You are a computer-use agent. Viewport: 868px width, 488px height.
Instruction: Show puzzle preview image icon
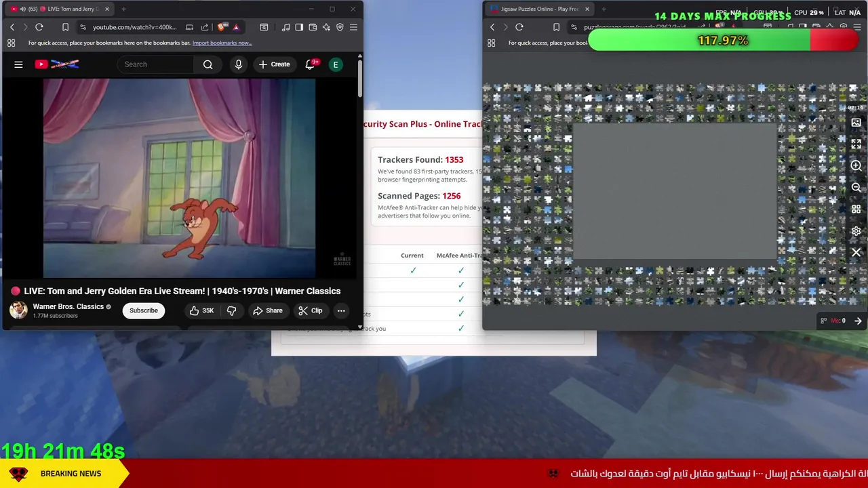pos(856,123)
